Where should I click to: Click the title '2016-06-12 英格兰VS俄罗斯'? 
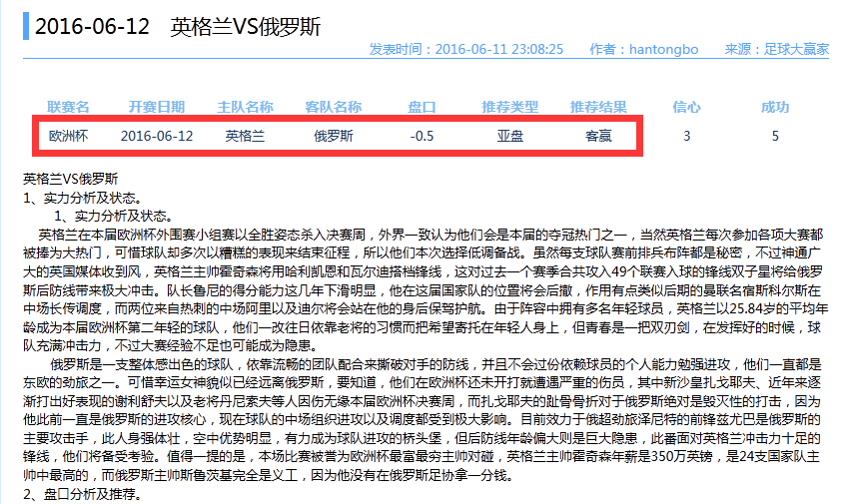178,26
